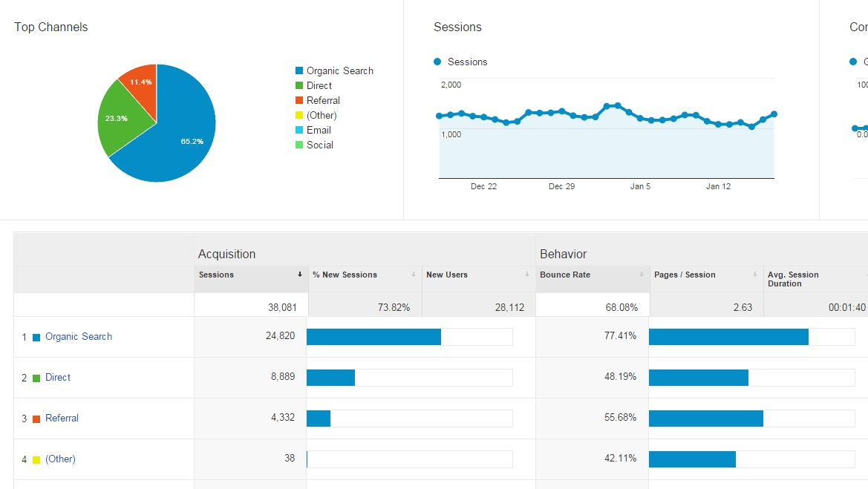Open the Referral channel link

[62, 419]
